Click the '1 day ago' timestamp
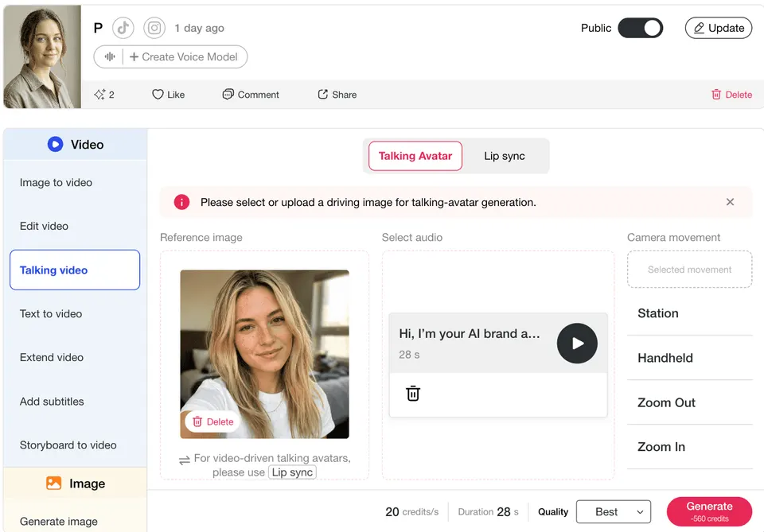 199,29
